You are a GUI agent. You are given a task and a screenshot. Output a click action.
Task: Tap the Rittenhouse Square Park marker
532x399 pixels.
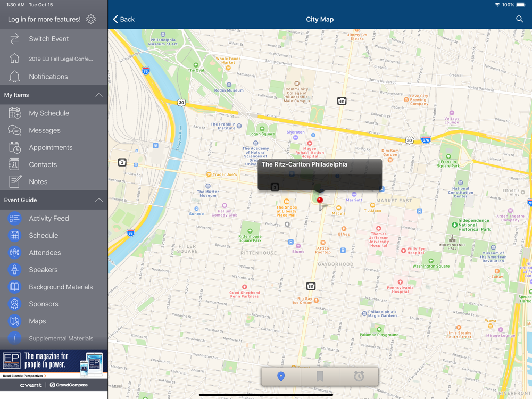[x=250, y=231]
